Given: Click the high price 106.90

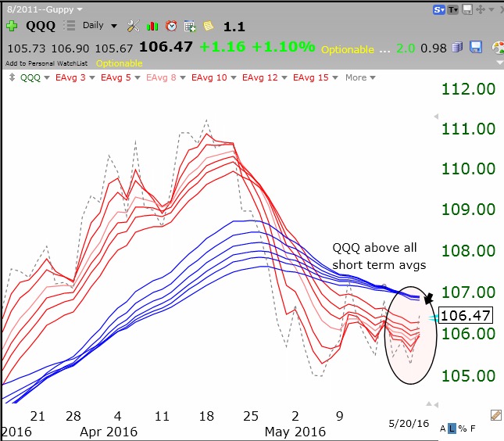Looking at the screenshot, I should (x=70, y=48).
